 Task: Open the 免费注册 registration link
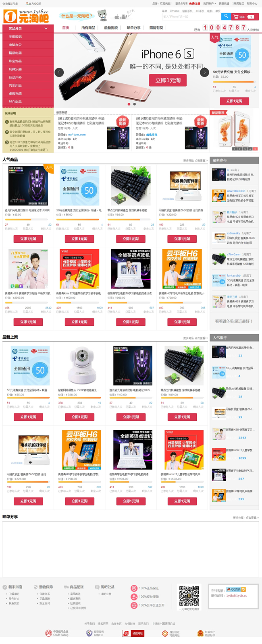pyautogui.click(x=194, y=4)
